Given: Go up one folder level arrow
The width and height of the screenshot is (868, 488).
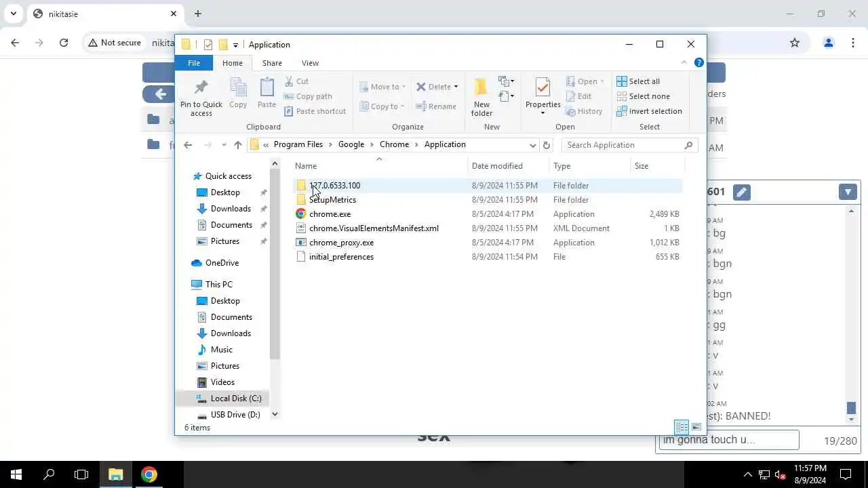Looking at the screenshot, I should point(237,144).
